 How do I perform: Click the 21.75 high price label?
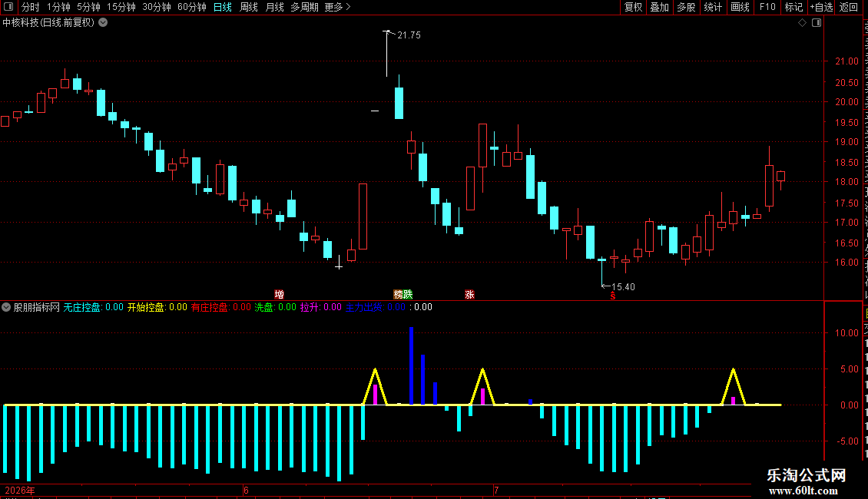tap(409, 35)
